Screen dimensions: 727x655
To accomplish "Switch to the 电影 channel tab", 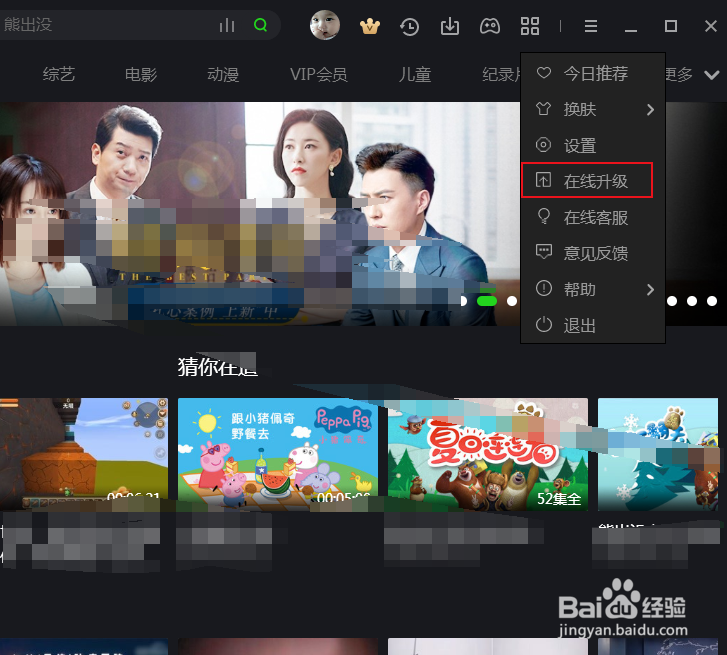I will point(141,74).
